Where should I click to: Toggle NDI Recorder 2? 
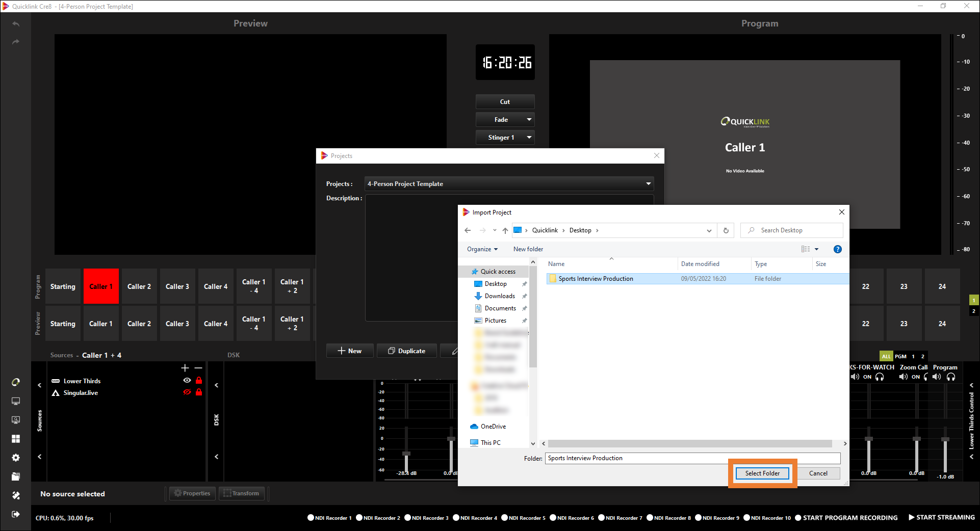378,518
